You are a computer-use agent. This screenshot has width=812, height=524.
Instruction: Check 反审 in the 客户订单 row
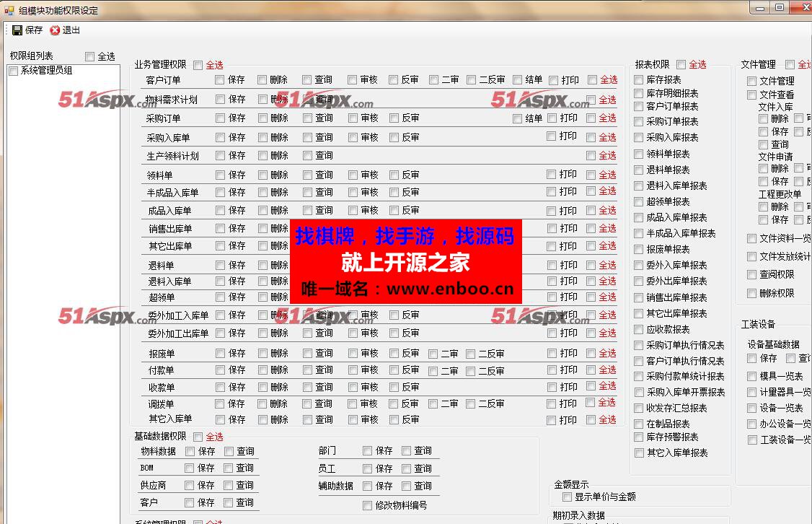[x=393, y=80]
